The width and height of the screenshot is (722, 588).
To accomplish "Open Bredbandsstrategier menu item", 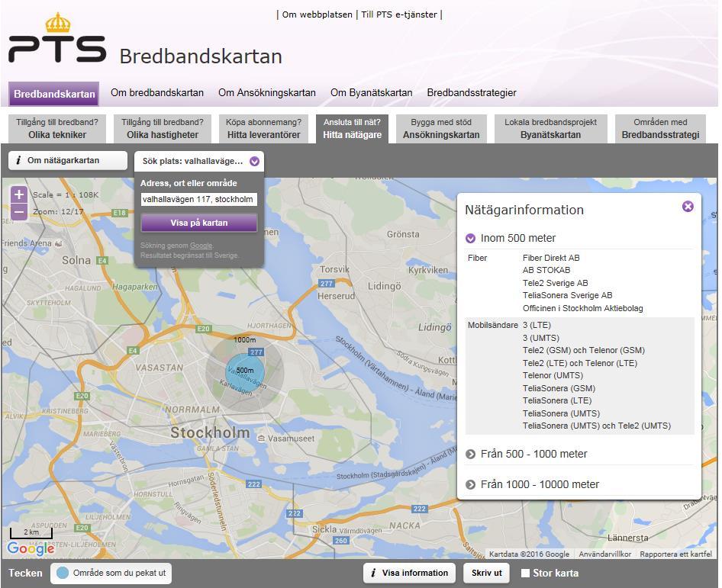I will tap(472, 92).
